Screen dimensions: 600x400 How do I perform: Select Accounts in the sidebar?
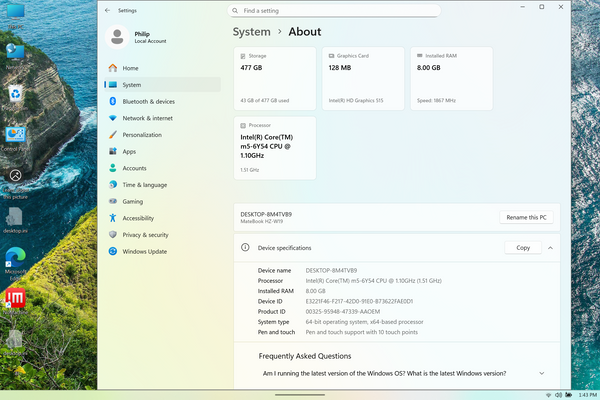pos(134,168)
